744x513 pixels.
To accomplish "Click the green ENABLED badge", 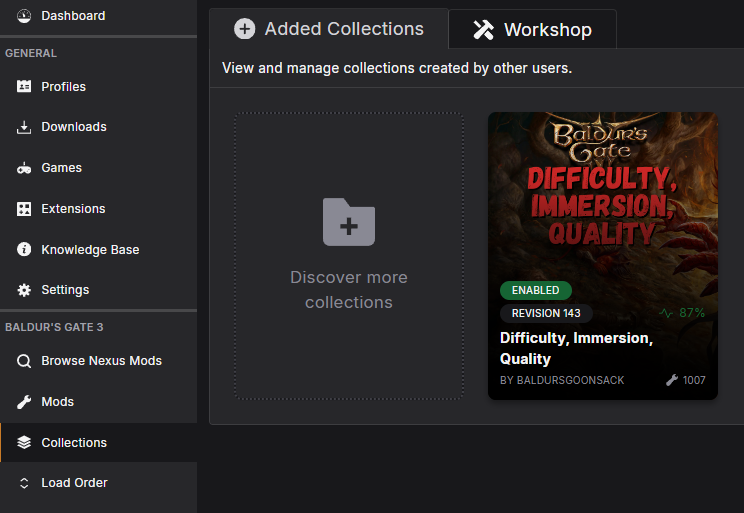I will coord(536,290).
